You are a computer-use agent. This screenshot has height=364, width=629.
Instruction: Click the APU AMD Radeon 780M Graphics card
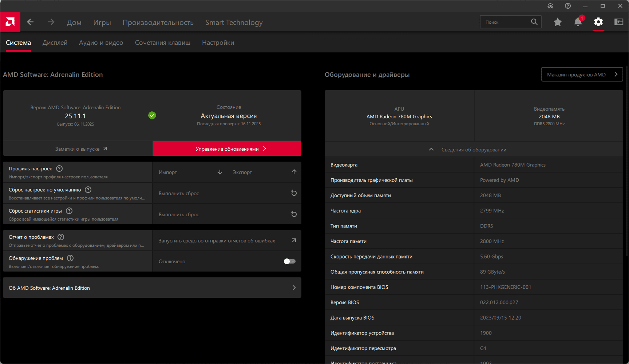[399, 116]
